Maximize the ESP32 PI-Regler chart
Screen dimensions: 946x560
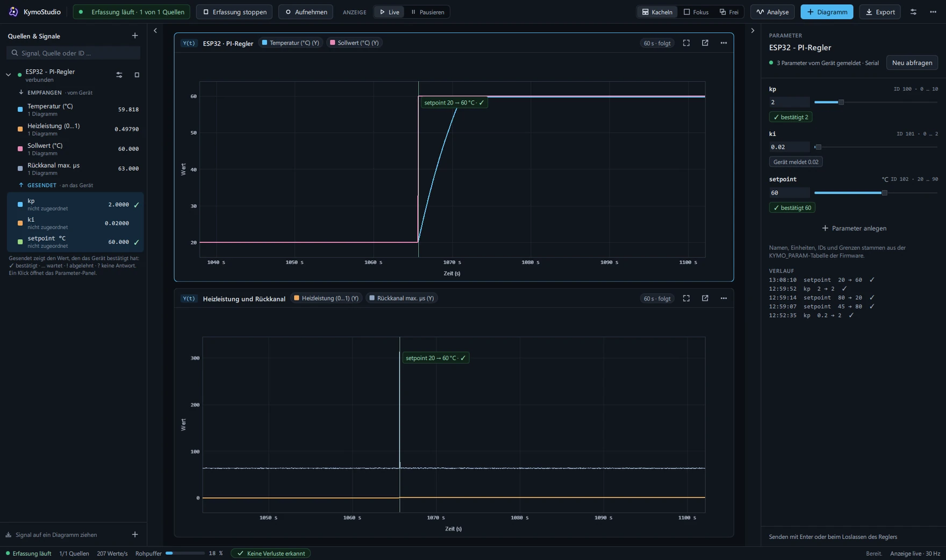(686, 43)
